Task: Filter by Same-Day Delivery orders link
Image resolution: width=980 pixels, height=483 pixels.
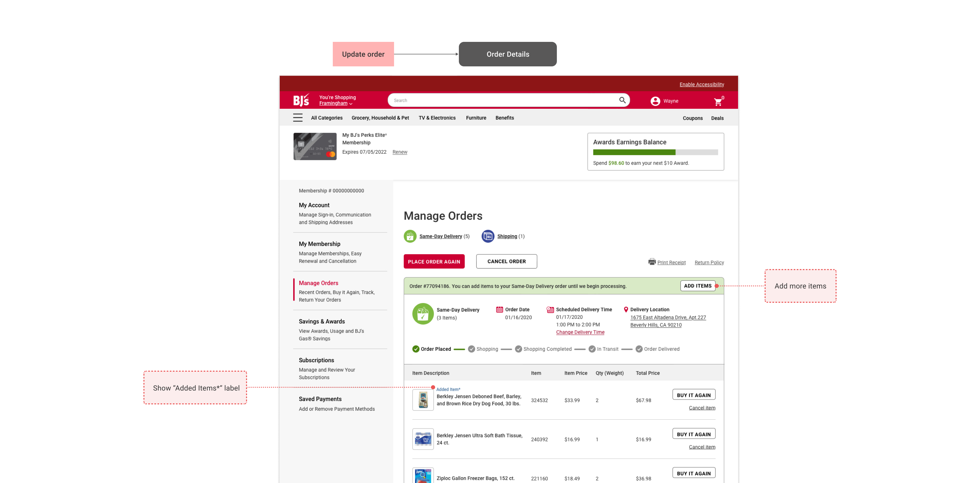Action: click(440, 236)
